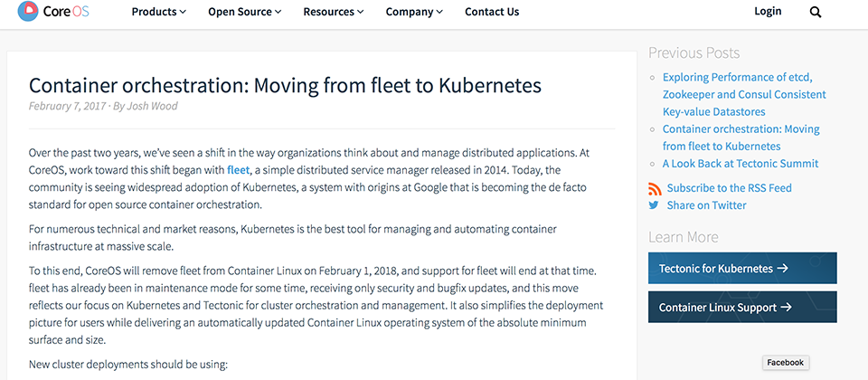Click Subscribe to the RSS Feed
Screen dimensions: 868x380
(729, 188)
